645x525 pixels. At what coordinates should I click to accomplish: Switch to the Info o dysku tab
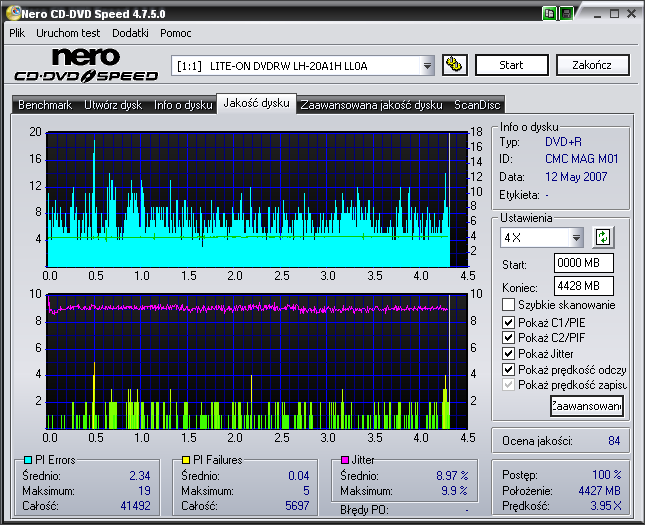[x=183, y=105]
